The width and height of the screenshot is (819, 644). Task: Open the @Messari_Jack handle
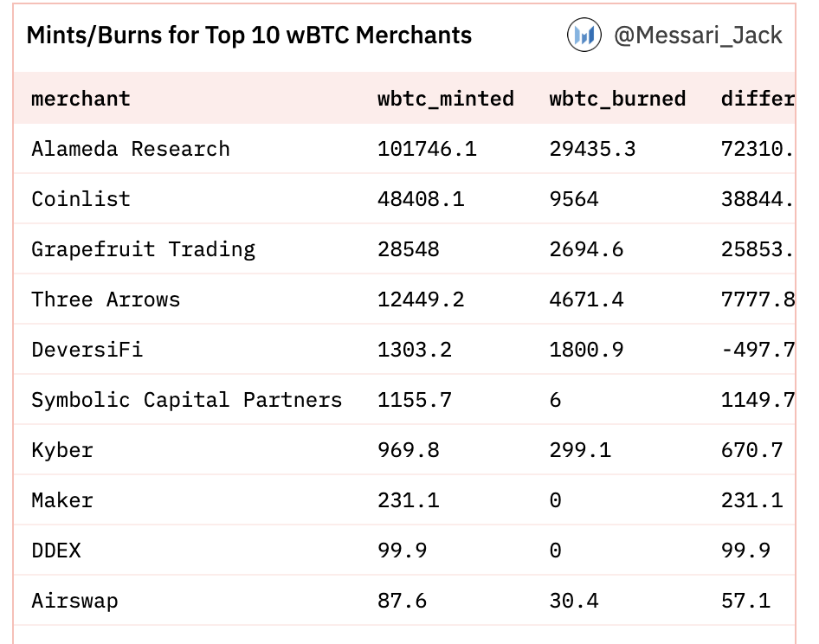click(x=698, y=35)
